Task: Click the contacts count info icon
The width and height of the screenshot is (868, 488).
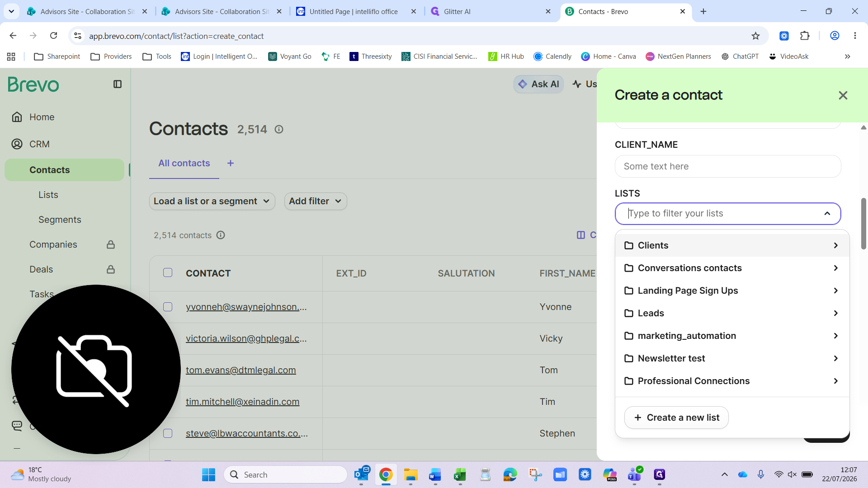Action: pos(279,129)
